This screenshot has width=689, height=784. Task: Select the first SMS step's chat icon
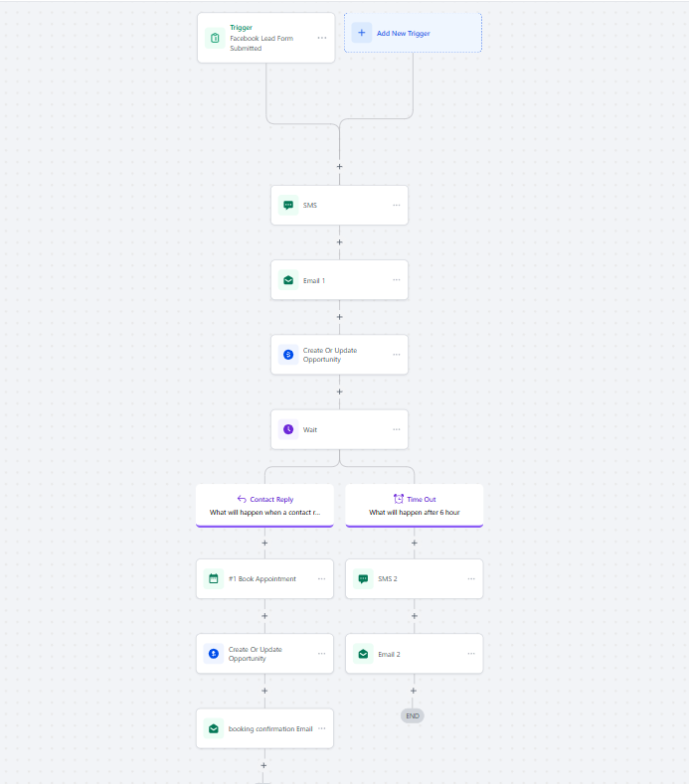(x=288, y=206)
